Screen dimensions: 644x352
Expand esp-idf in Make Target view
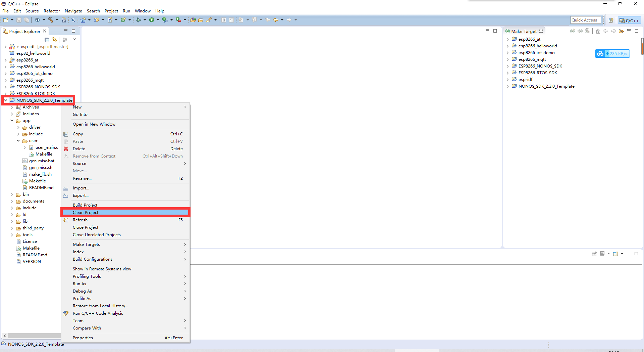coord(507,80)
